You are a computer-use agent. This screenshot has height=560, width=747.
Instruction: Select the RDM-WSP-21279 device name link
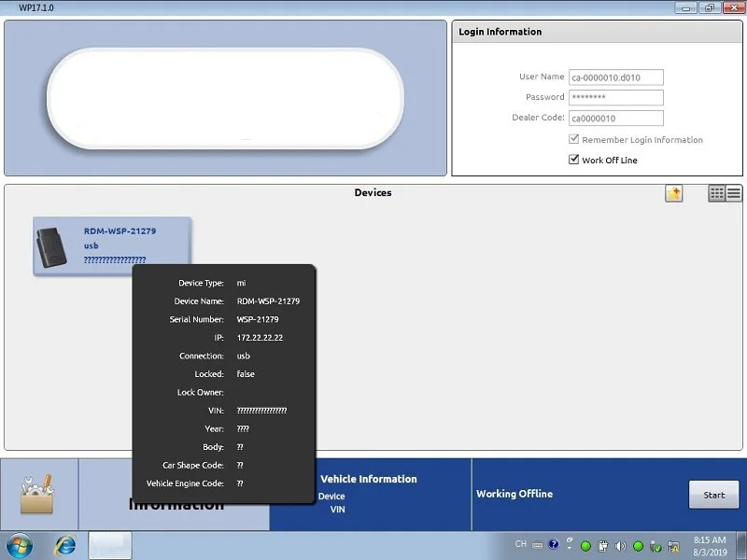120,231
